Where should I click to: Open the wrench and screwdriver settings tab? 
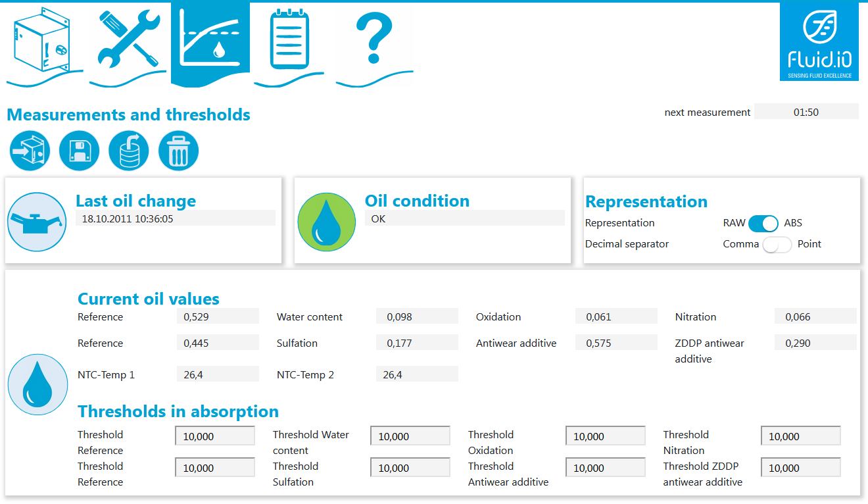click(128, 41)
